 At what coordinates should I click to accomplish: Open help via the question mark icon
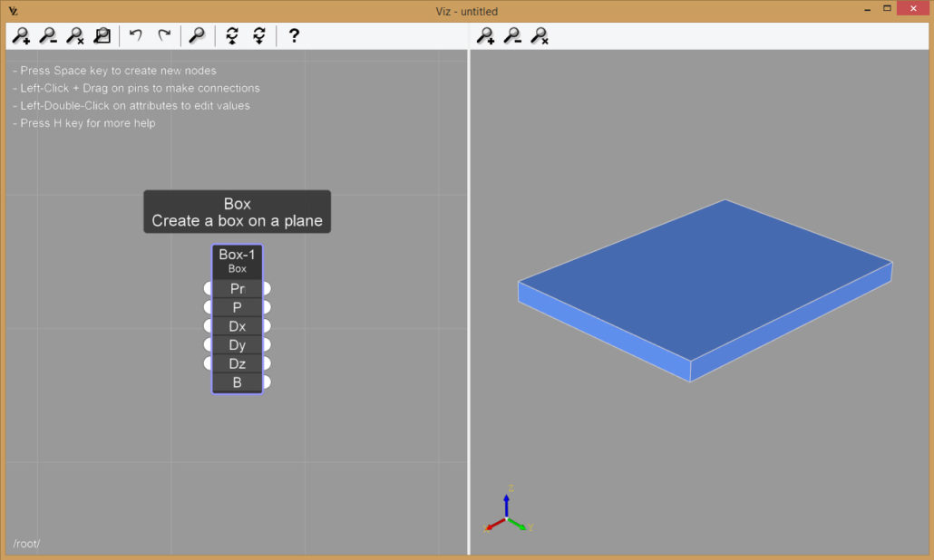click(293, 35)
